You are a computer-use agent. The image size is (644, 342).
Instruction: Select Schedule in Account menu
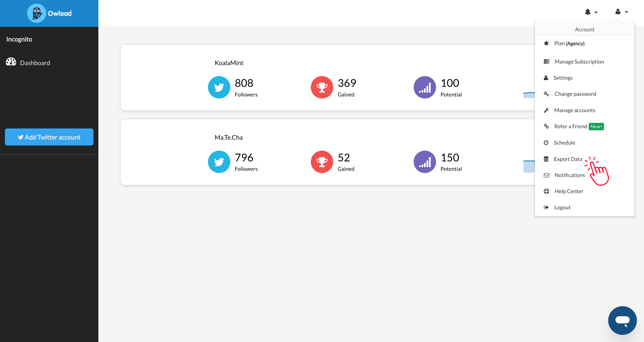(564, 143)
